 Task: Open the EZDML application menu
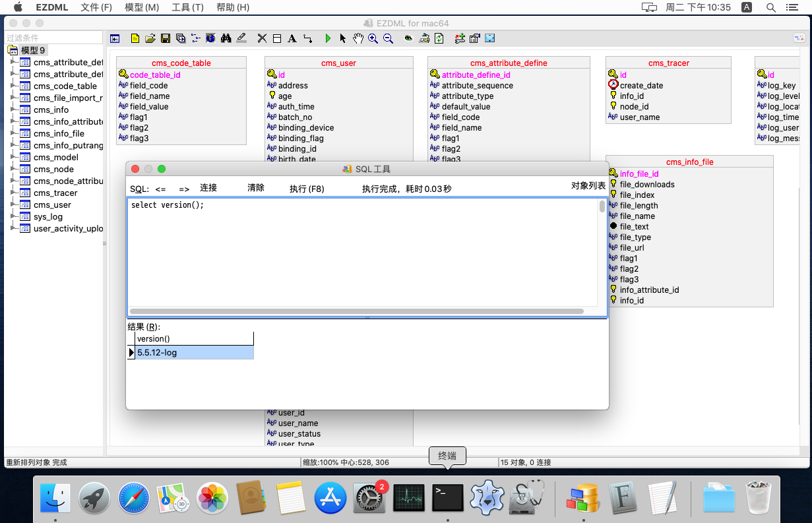(52, 7)
